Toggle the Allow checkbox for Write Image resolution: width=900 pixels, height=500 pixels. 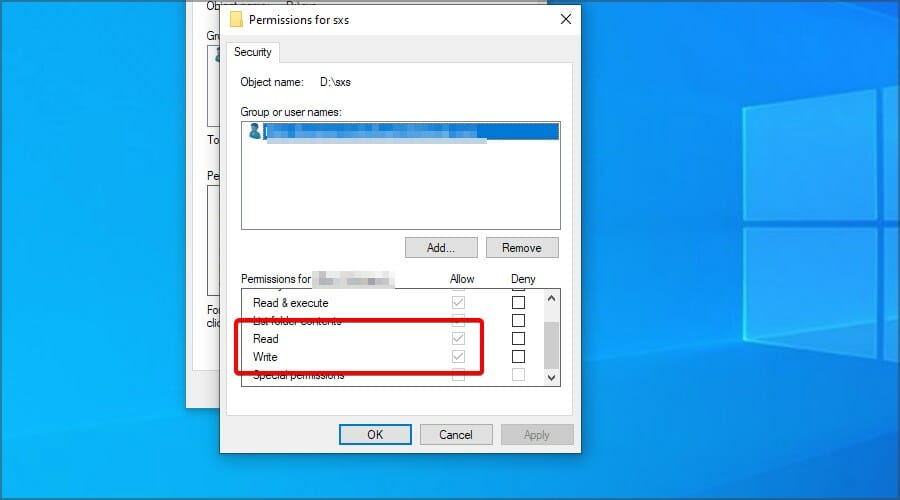tap(458, 356)
